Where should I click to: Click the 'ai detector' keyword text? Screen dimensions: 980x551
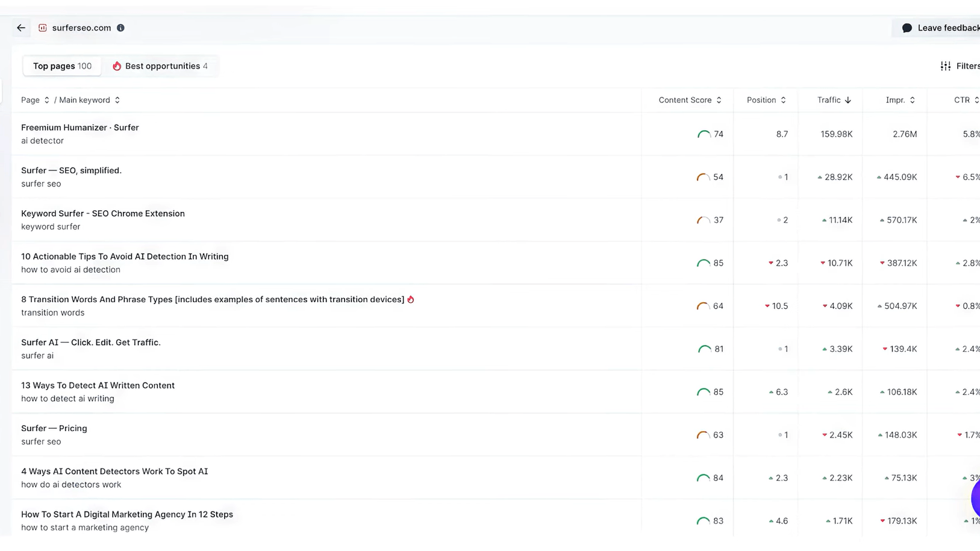(42, 141)
